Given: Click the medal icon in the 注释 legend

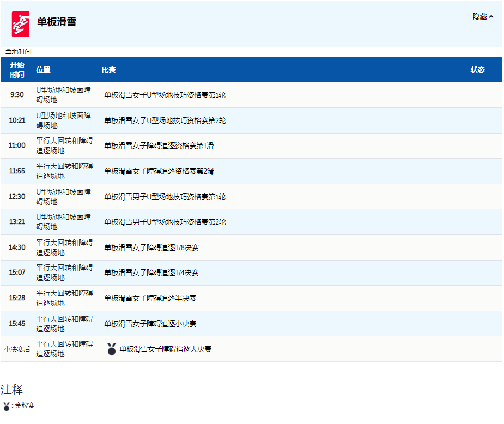Looking at the screenshot, I should click(7, 407).
